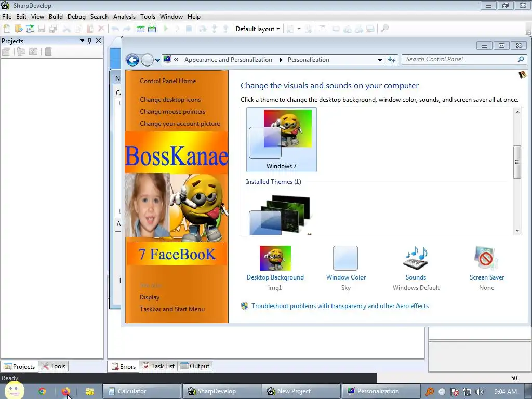Click the Chrome icon on taskbar

point(42,391)
